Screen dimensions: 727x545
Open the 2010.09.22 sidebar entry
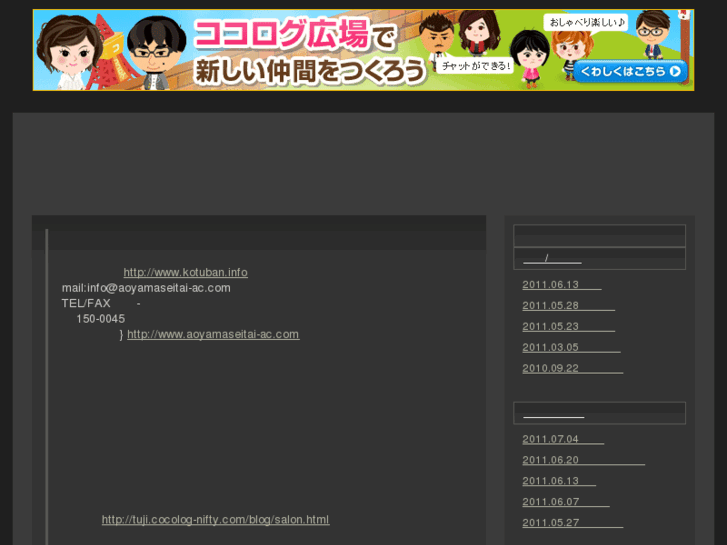(573, 368)
